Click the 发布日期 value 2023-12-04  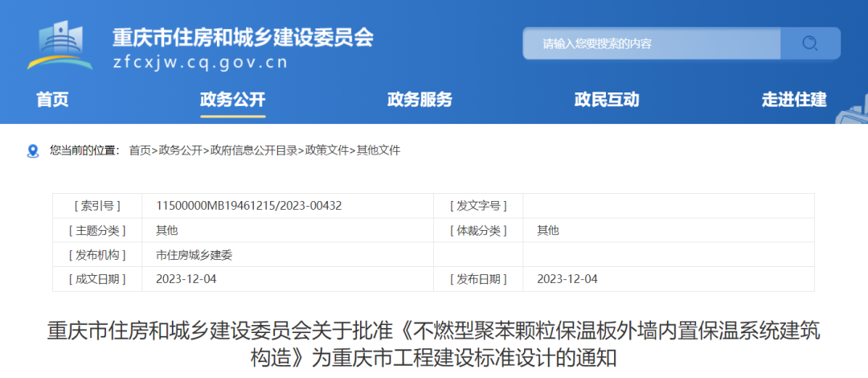pos(567,278)
